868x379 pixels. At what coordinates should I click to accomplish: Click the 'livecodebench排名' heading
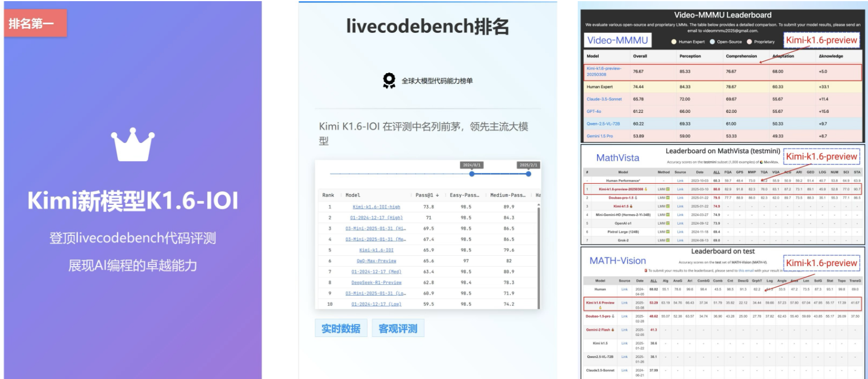tap(428, 26)
